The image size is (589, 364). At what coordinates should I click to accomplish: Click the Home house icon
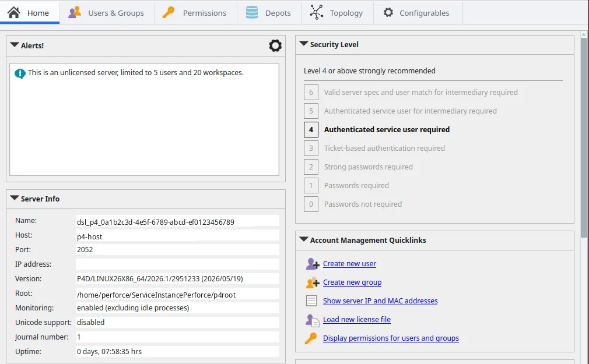[14, 12]
